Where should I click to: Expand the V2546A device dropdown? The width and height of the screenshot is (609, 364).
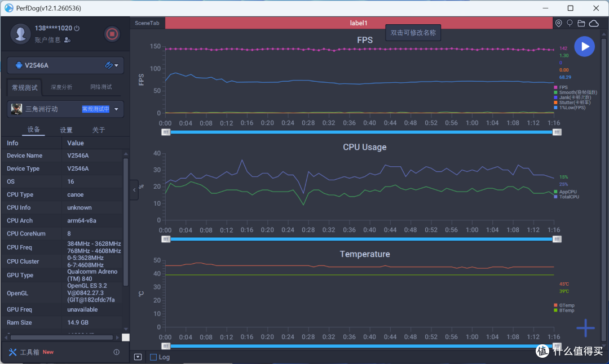116,65
